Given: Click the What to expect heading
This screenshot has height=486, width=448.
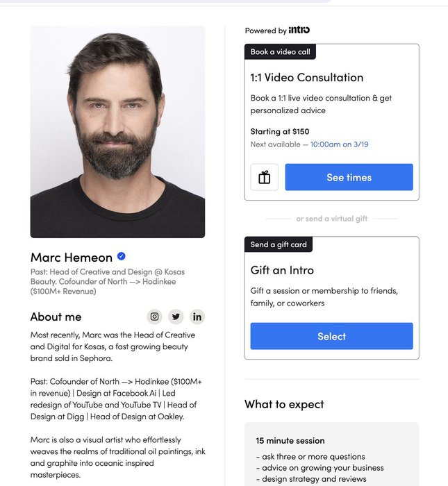Looking at the screenshot, I should (284, 404).
